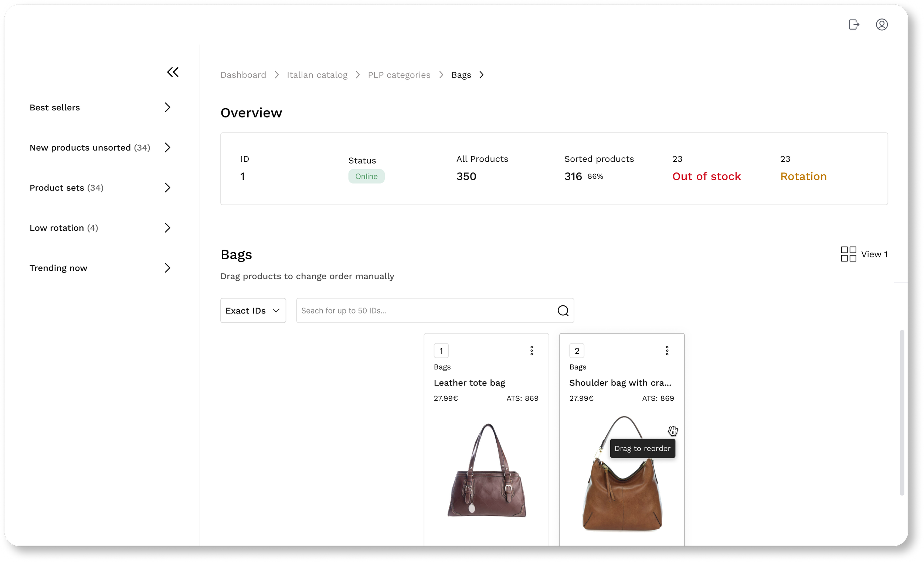Navigate to Italian catalog breadcrumb

click(317, 75)
